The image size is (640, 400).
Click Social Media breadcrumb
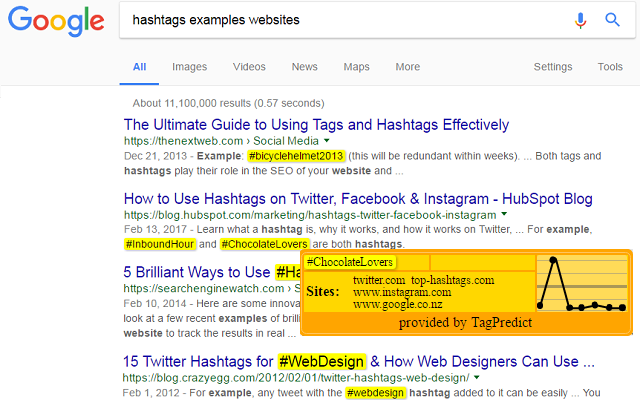(286, 141)
